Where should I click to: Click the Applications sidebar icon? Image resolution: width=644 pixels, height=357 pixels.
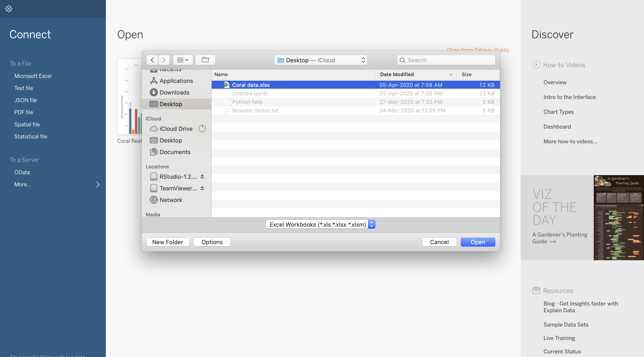point(154,81)
